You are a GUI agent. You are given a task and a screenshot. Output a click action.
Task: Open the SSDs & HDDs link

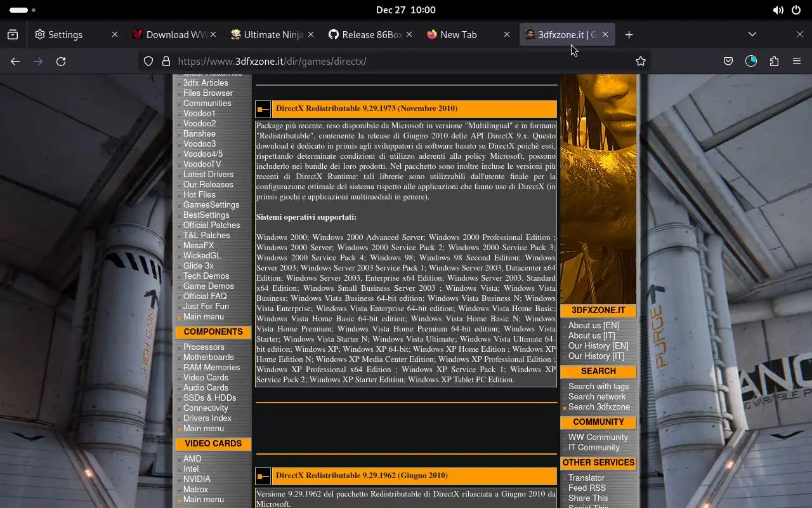point(209,398)
